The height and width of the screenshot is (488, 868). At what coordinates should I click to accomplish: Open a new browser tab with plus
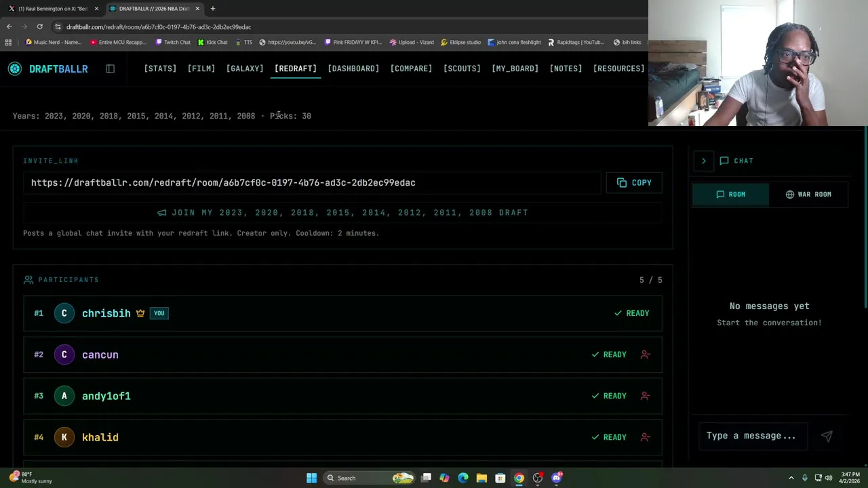(x=212, y=8)
